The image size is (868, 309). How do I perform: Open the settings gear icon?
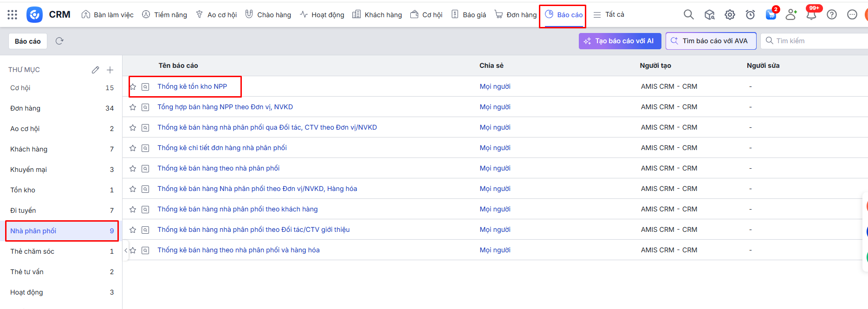[x=730, y=15]
